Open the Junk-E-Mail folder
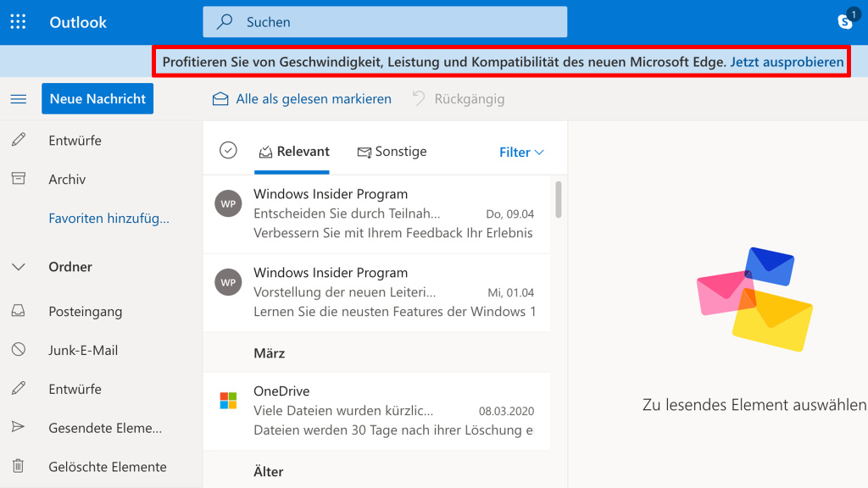The height and width of the screenshot is (488, 868). pyautogui.click(x=83, y=350)
